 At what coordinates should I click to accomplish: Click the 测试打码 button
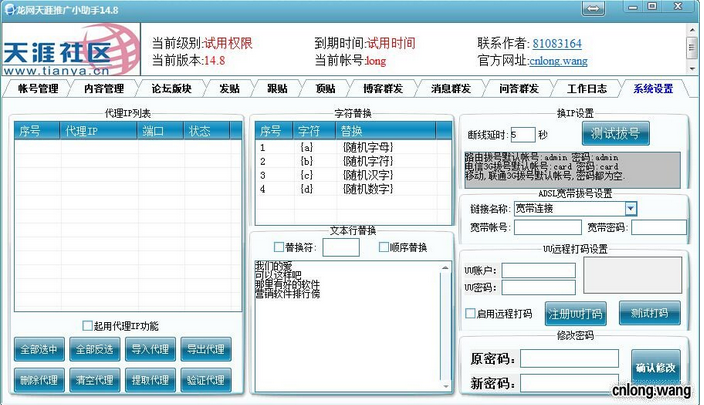650,313
